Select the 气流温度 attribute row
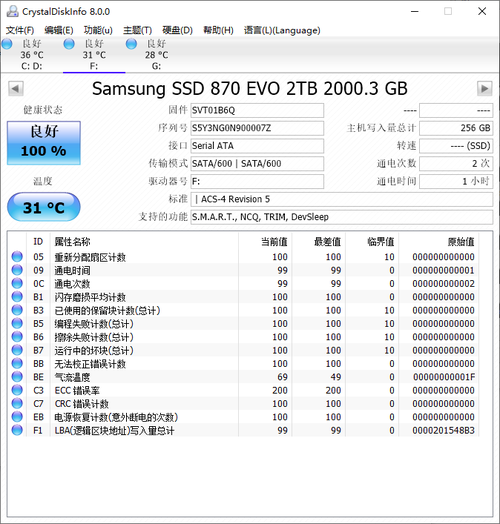 [243, 377]
